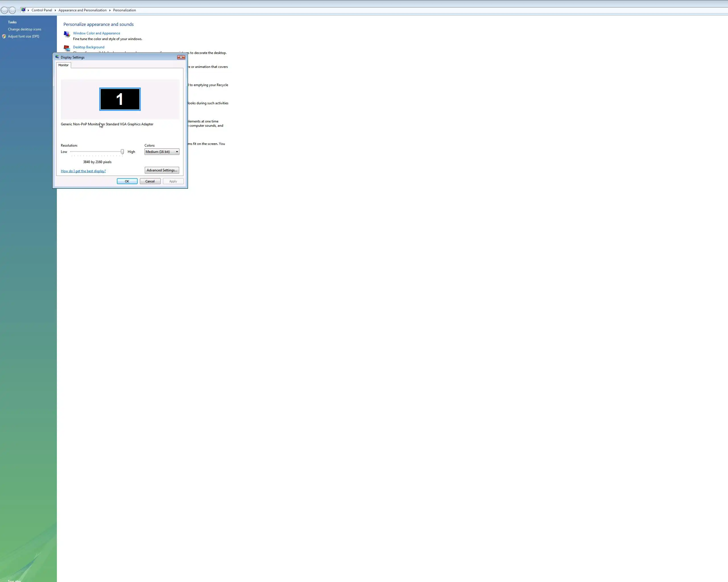The height and width of the screenshot is (582, 728).
Task: Click the Resolution slider handle
Action: tap(122, 152)
